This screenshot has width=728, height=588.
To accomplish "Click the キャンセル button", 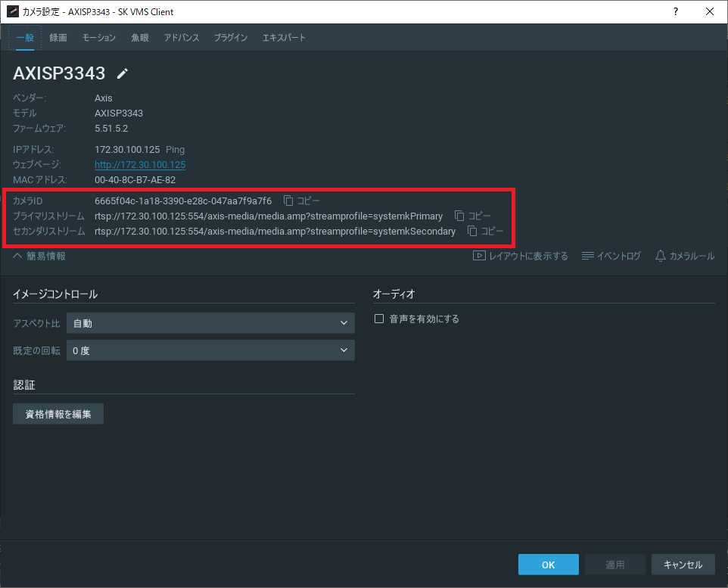I will [x=683, y=565].
